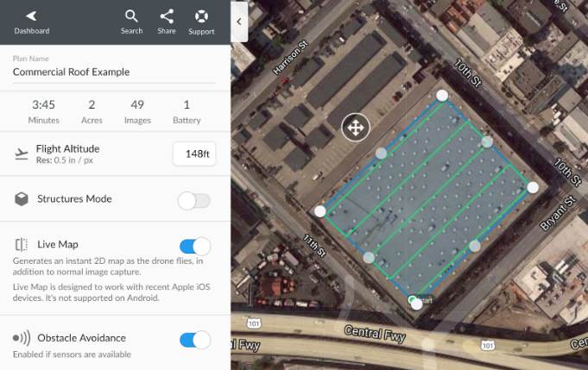Go back to Dashboard via arrow icon
This screenshot has height=370, width=588.
pos(31,16)
